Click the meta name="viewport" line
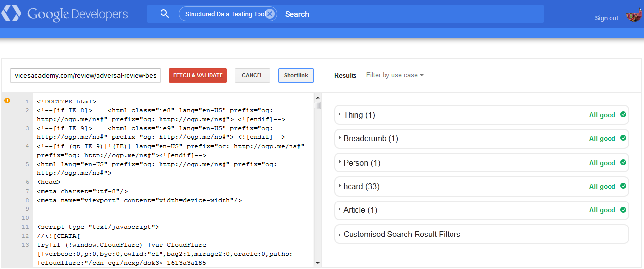644x269 pixels. (x=139, y=200)
